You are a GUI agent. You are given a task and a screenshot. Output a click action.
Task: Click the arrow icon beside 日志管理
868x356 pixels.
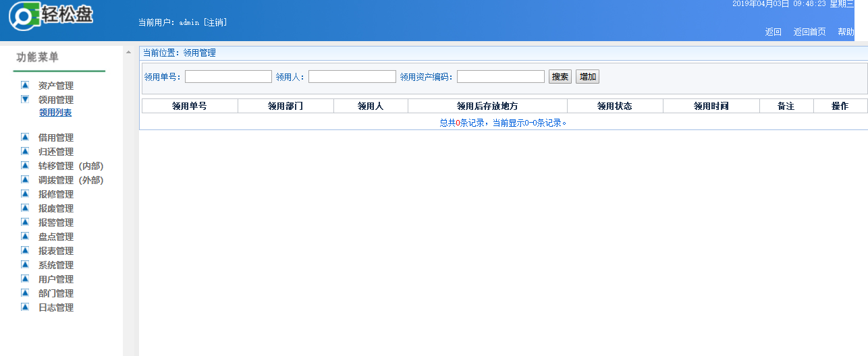point(25,307)
